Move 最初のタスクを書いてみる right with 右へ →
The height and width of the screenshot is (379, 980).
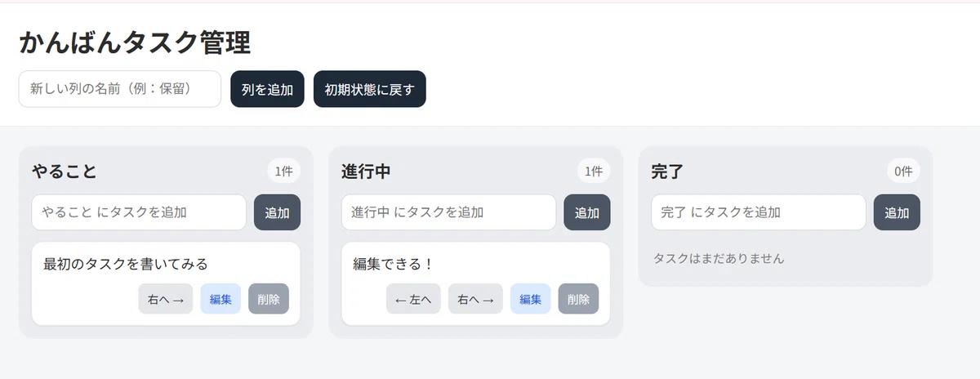pyautogui.click(x=166, y=299)
